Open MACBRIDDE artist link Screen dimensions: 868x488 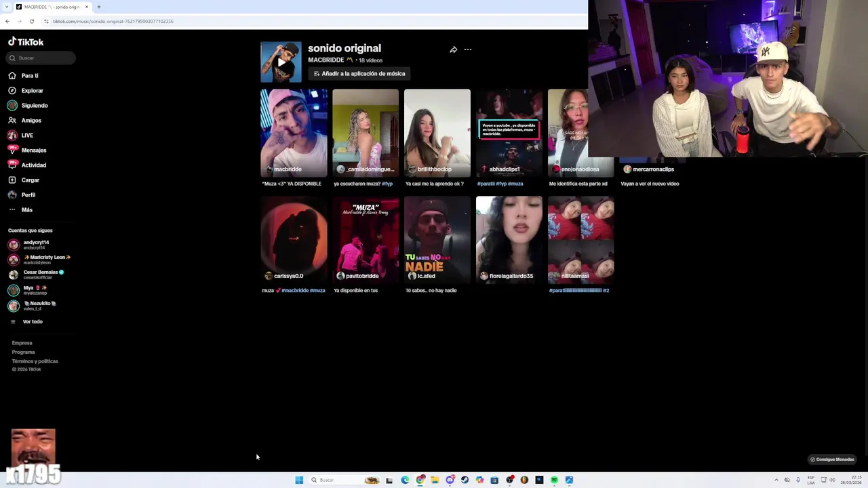(326, 60)
